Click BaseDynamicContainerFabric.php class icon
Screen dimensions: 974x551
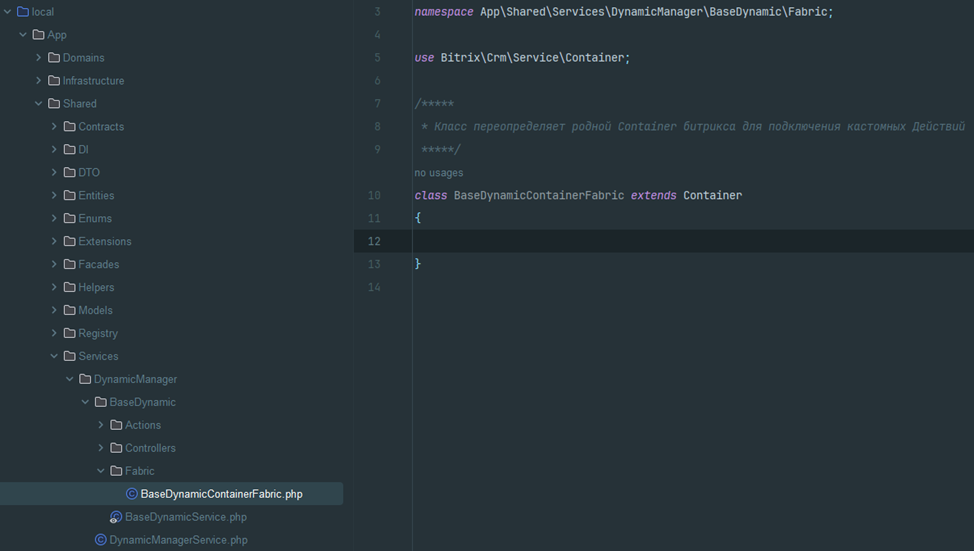[132, 494]
